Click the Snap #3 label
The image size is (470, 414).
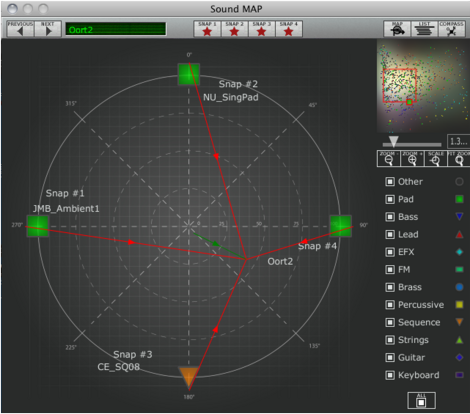(x=133, y=354)
